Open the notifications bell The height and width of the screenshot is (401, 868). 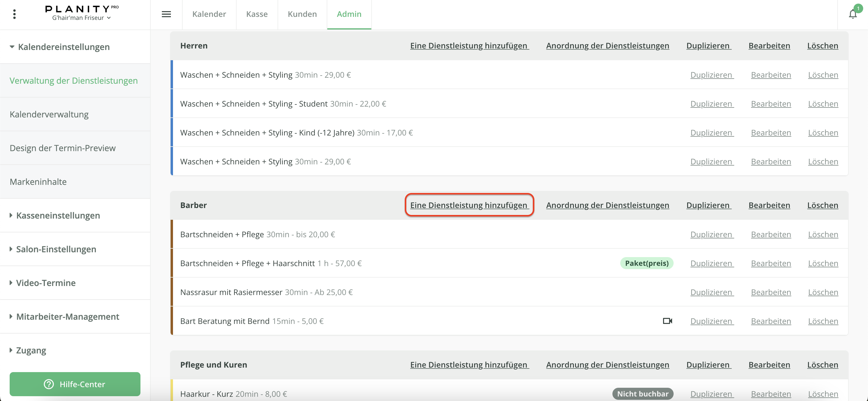pos(853,14)
